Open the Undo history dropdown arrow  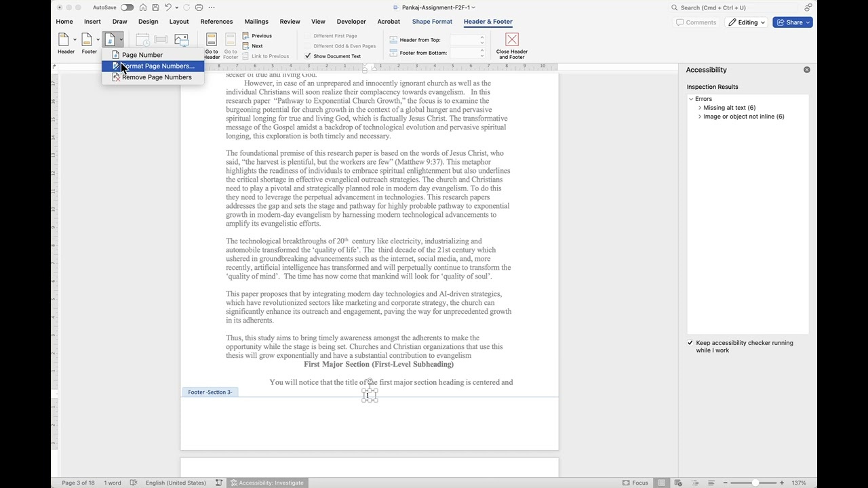[176, 7]
